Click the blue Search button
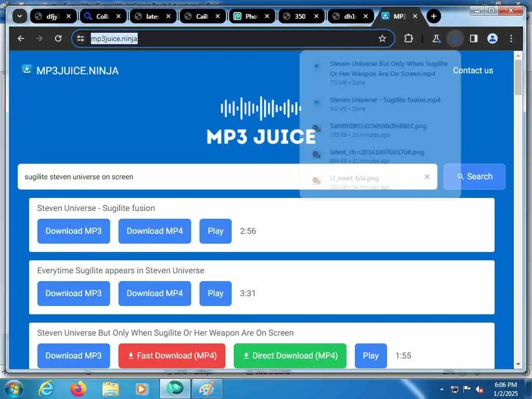 [474, 177]
